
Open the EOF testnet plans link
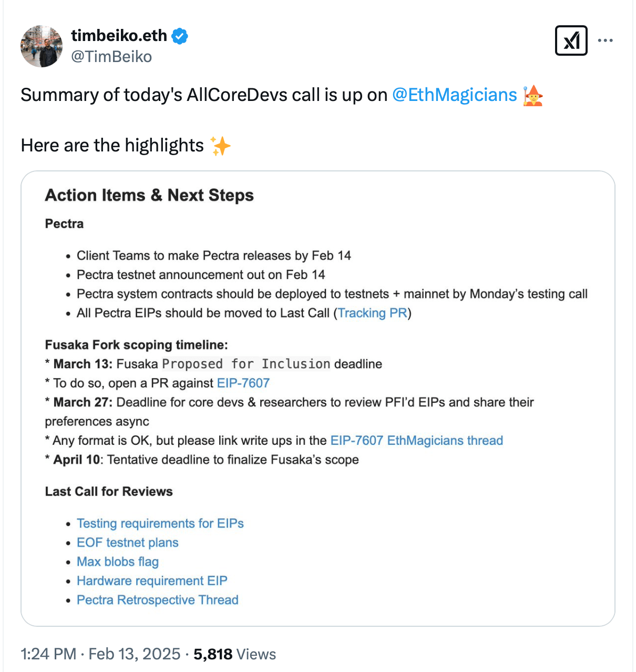point(128,542)
